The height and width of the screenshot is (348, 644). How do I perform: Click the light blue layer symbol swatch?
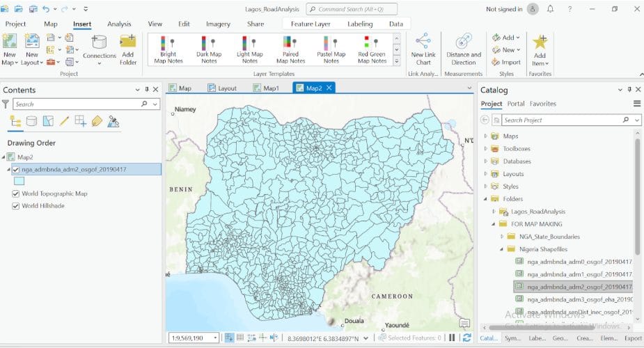point(19,181)
